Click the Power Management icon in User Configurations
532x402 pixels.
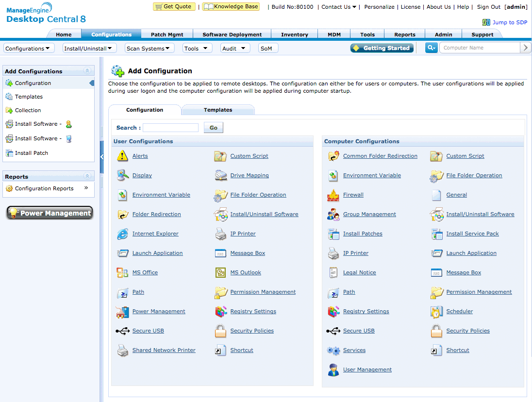122,311
